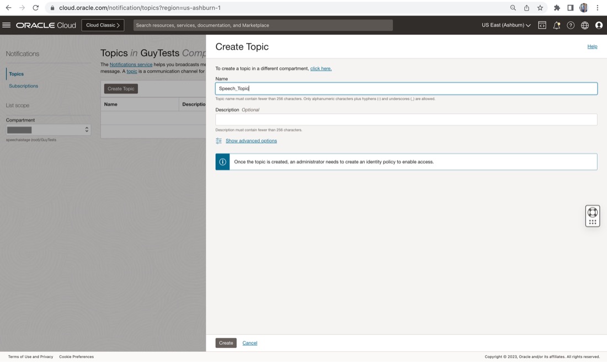Open the Help link in Create Topic

(x=592, y=46)
